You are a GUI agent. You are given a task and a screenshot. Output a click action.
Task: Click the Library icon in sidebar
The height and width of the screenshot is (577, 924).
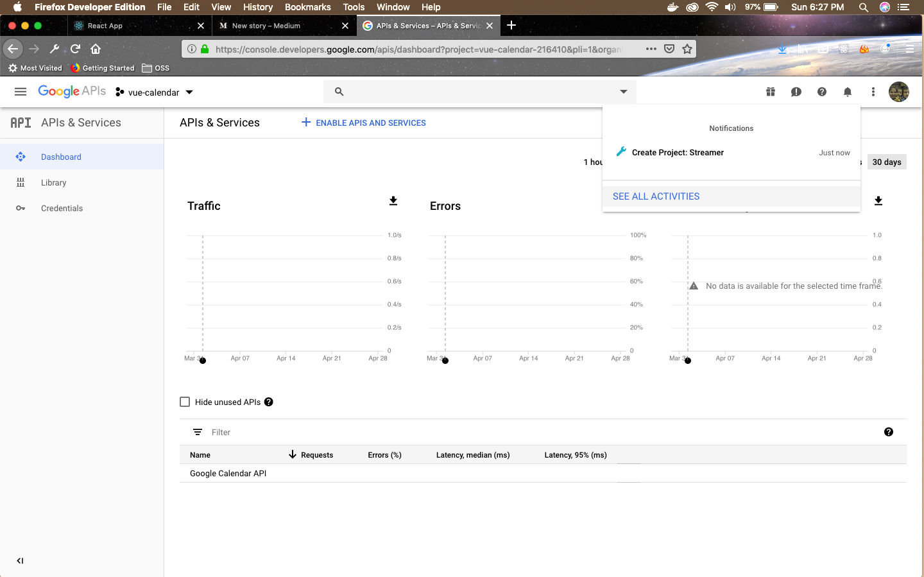coord(21,182)
